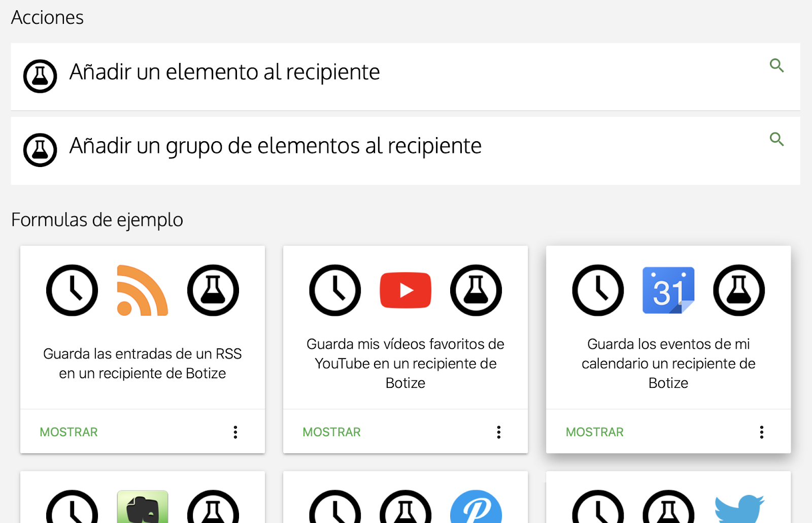Click the flask icon left of the Twitter bird

pos(668,507)
